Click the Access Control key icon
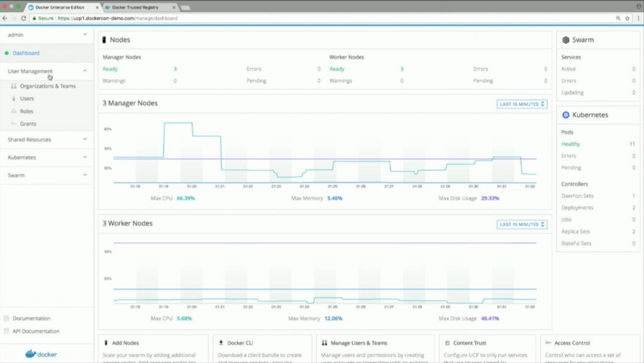644x363 pixels. [548, 342]
